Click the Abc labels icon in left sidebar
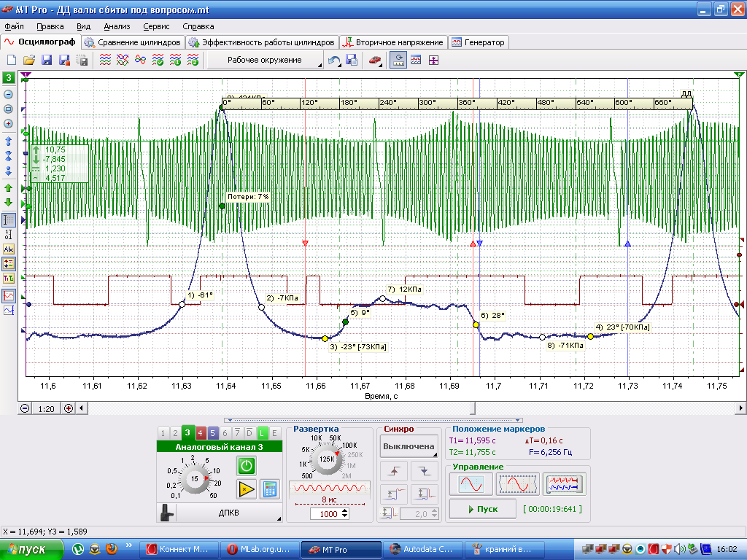Image resolution: width=747 pixels, height=560 pixels. [9, 249]
